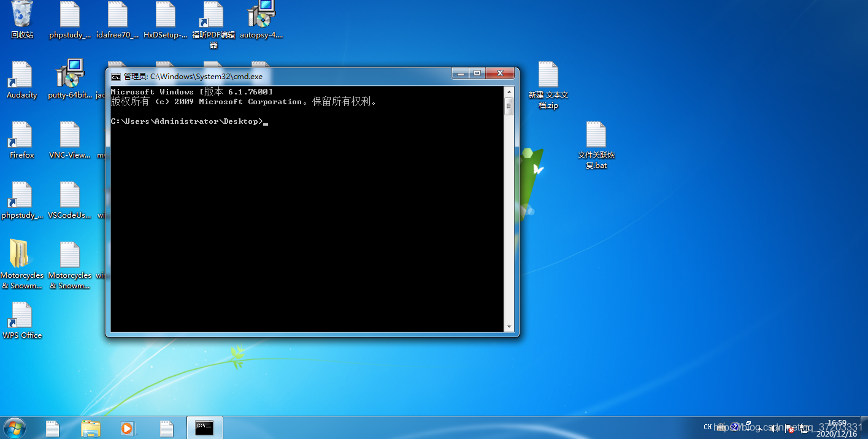Select the WPS Office shortcut
The image size is (868, 439).
click(x=22, y=320)
